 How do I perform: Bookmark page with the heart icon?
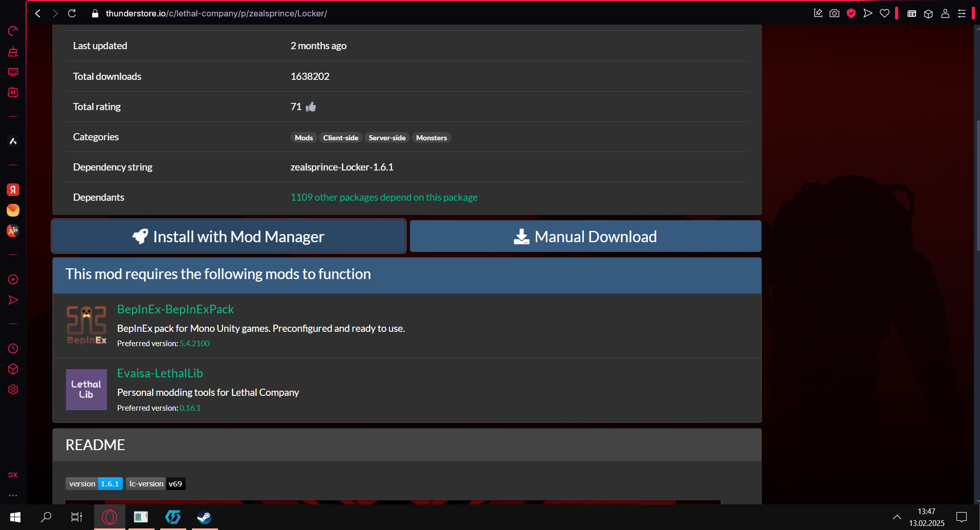[x=885, y=13]
